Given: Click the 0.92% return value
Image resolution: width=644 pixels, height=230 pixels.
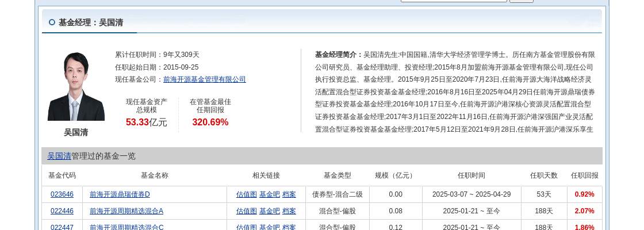Looking at the screenshot, I should coord(584,194).
